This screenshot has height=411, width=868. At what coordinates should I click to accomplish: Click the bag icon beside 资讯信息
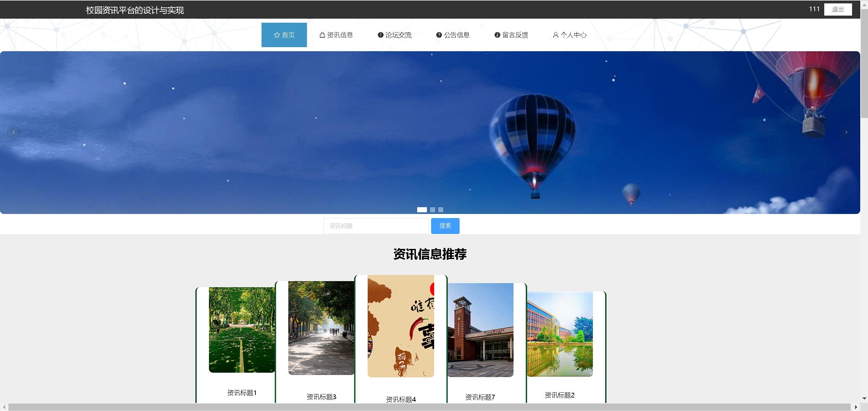[322, 35]
